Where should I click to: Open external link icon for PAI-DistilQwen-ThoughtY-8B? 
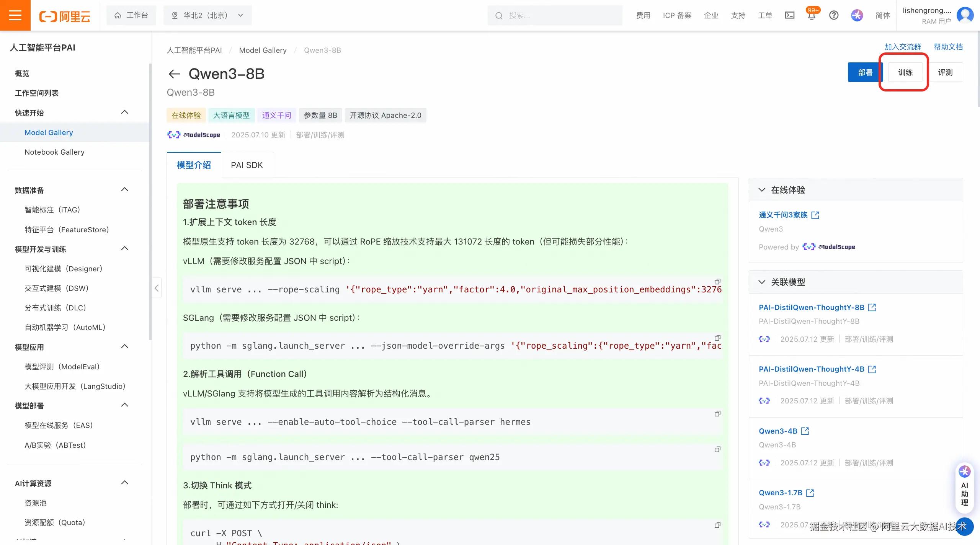[x=872, y=307]
